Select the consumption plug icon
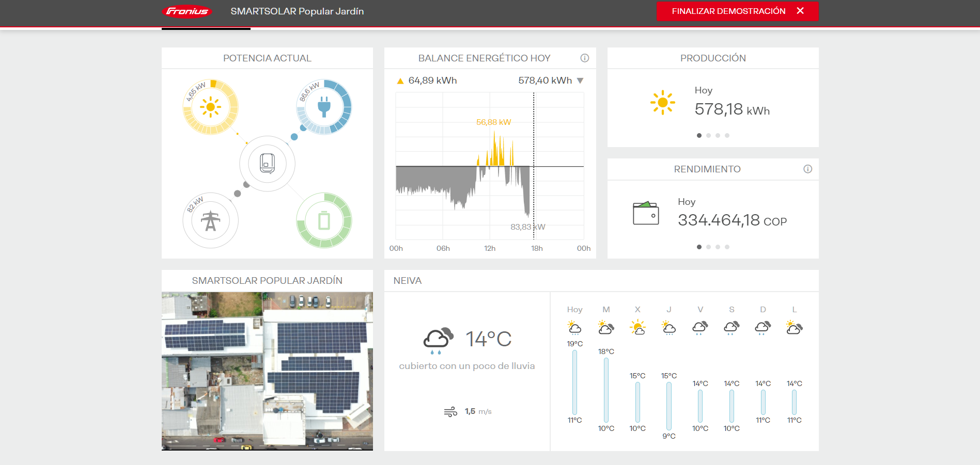The image size is (980, 465). 324,107
